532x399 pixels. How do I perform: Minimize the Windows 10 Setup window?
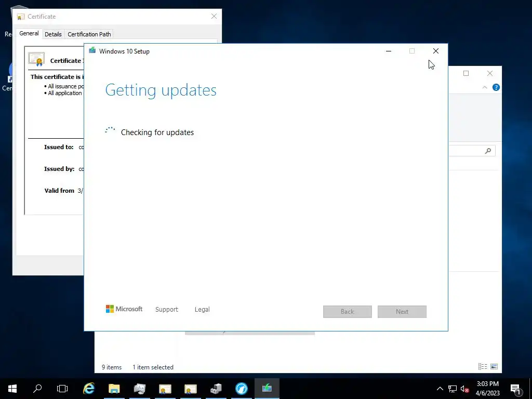pos(389,51)
